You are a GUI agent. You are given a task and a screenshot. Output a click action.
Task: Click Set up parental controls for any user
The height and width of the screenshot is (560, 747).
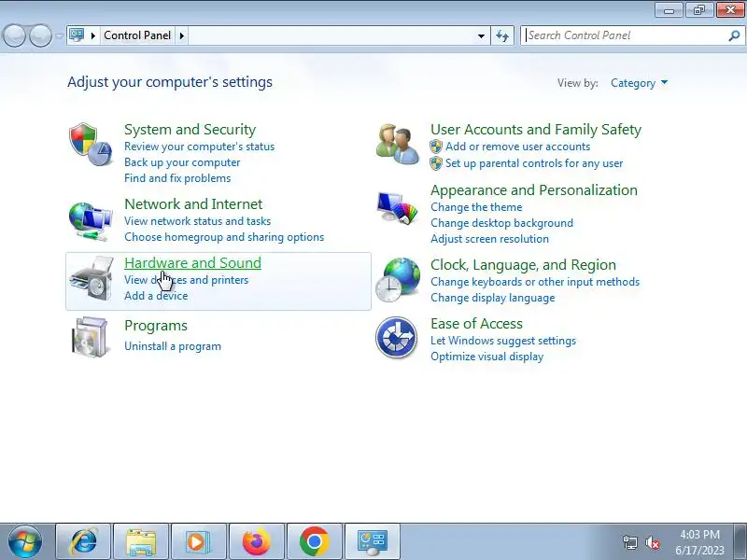pos(534,163)
